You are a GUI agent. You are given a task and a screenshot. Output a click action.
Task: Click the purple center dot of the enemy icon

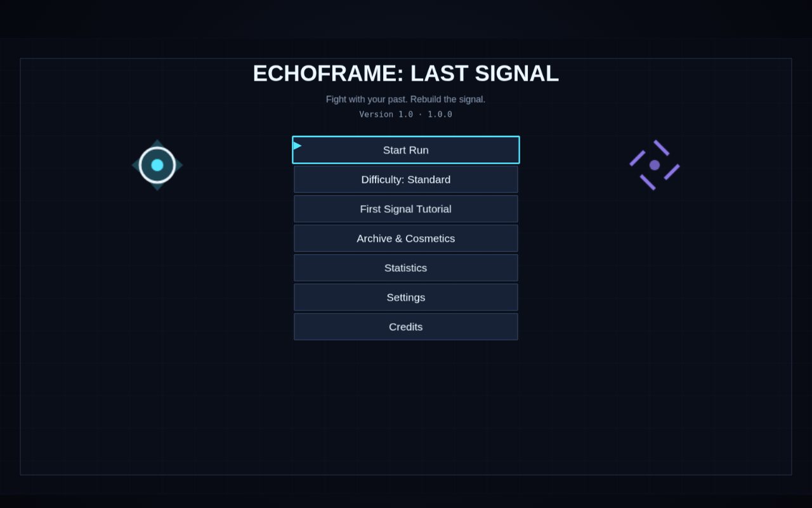tap(655, 165)
